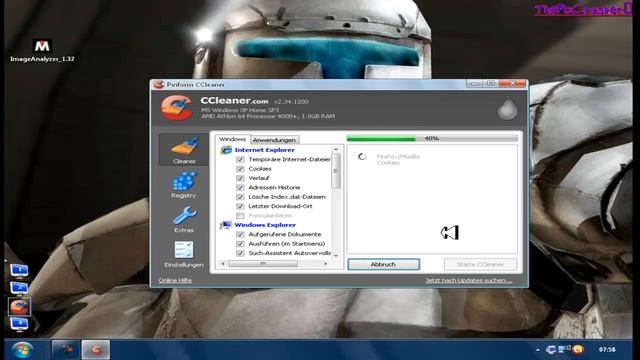Select the Internet Explorer heading

[264, 150]
